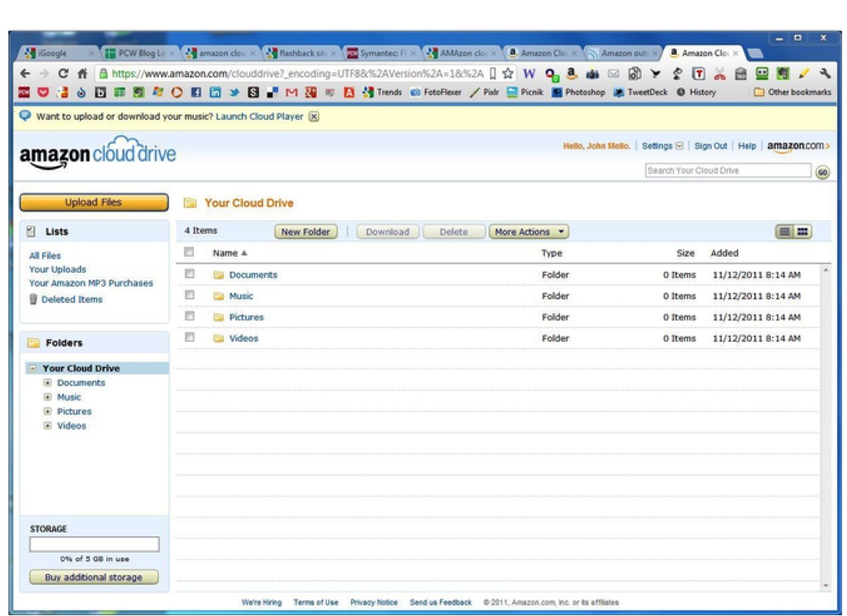The height and width of the screenshot is (616, 847).
Task: Go back with the browser back arrow
Action: coord(25,73)
